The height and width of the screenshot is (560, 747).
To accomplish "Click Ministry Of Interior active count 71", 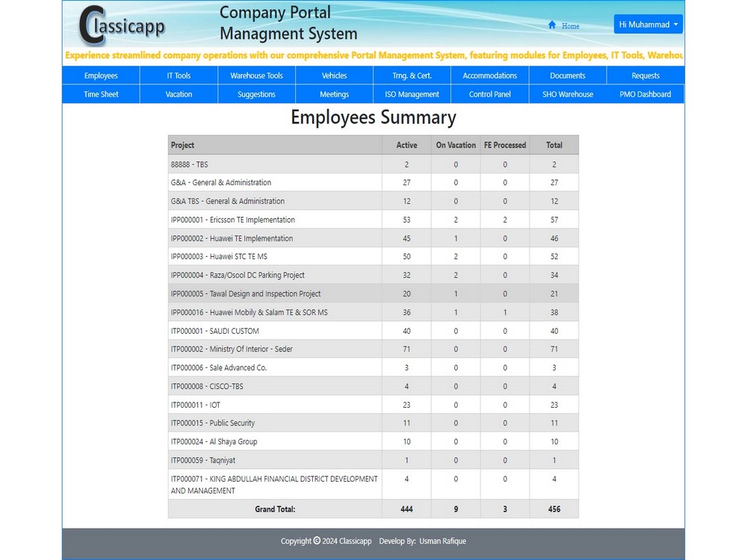I will pyautogui.click(x=406, y=349).
